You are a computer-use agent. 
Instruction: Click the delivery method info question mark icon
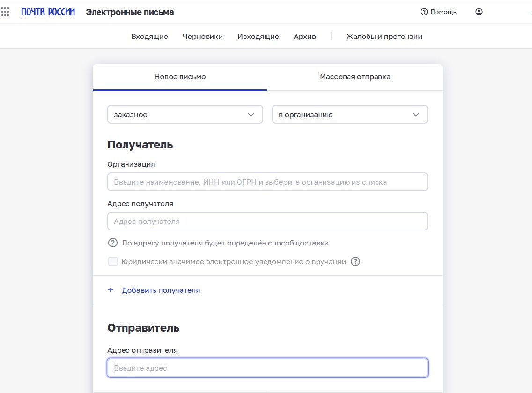pyautogui.click(x=112, y=243)
